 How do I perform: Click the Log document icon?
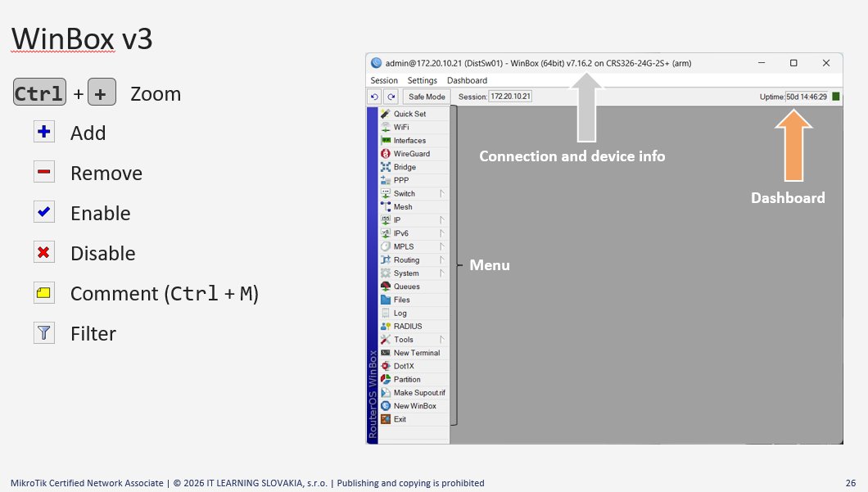coord(386,313)
